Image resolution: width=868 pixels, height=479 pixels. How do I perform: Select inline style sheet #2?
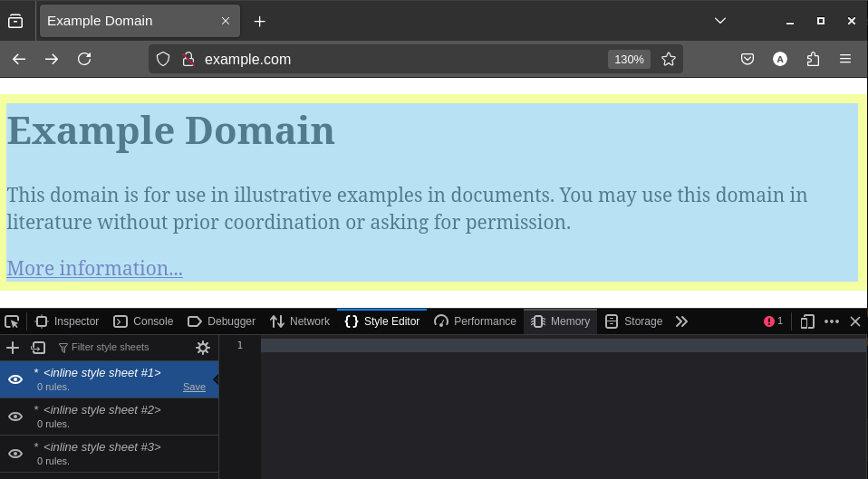tap(109, 417)
